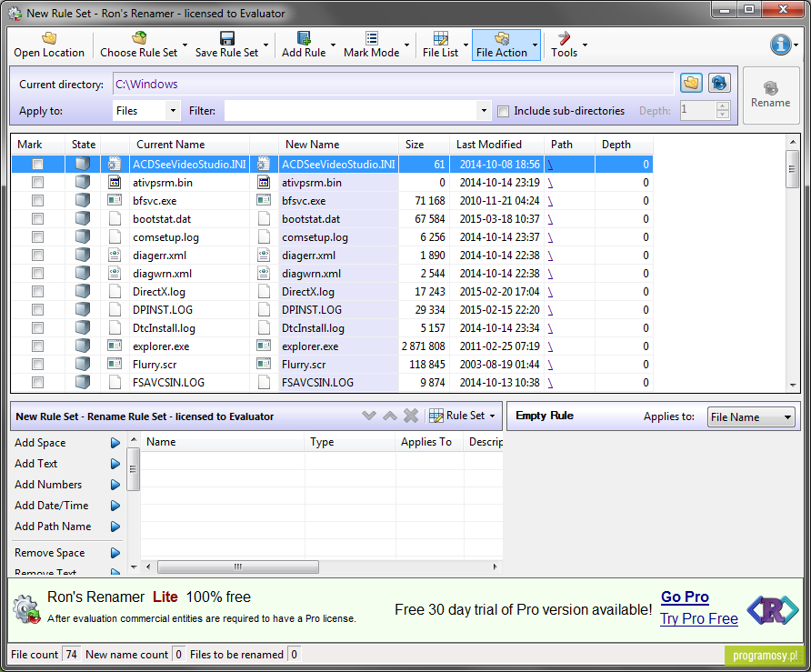Click the Save Rule Set disk icon

coord(227,38)
